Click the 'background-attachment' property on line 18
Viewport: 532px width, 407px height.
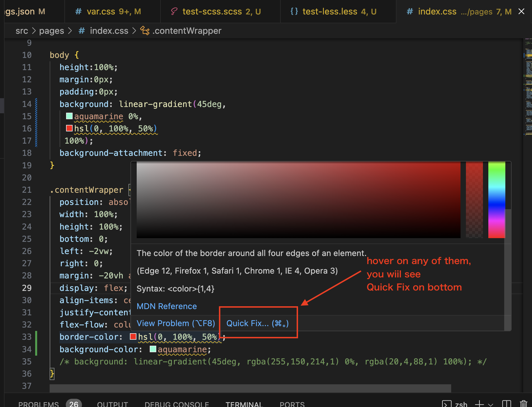[111, 153]
